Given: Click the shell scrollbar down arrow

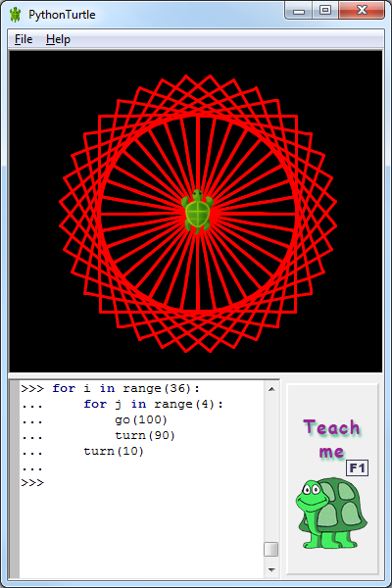Looking at the screenshot, I should click(x=271, y=570).
